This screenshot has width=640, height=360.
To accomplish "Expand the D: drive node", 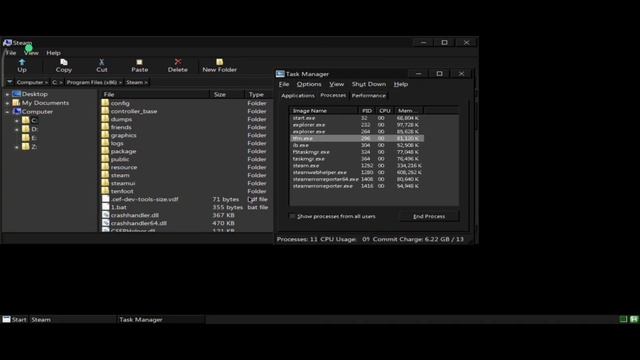I will pyautogui.click(x=17, y=129).
